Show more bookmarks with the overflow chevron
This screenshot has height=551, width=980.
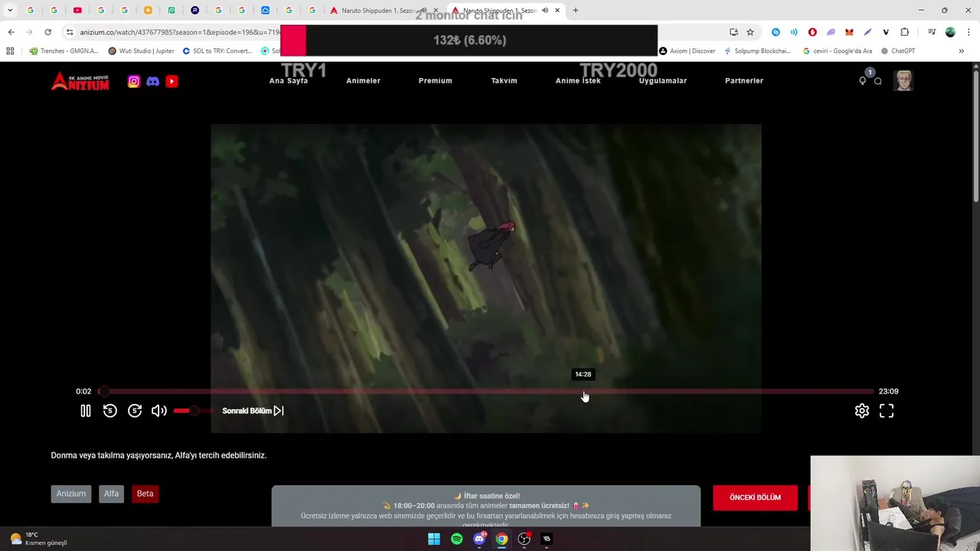click(x=962, y=51)
